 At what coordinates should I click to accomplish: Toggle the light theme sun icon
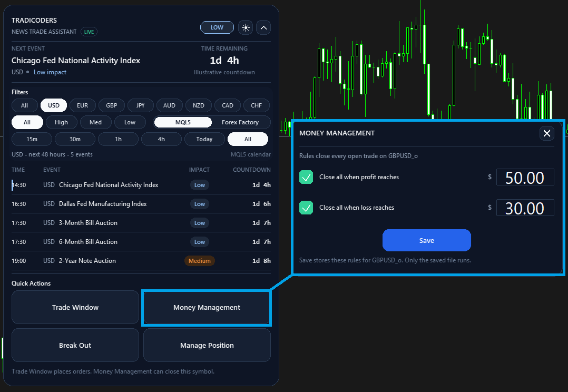[x=246, y=27]
